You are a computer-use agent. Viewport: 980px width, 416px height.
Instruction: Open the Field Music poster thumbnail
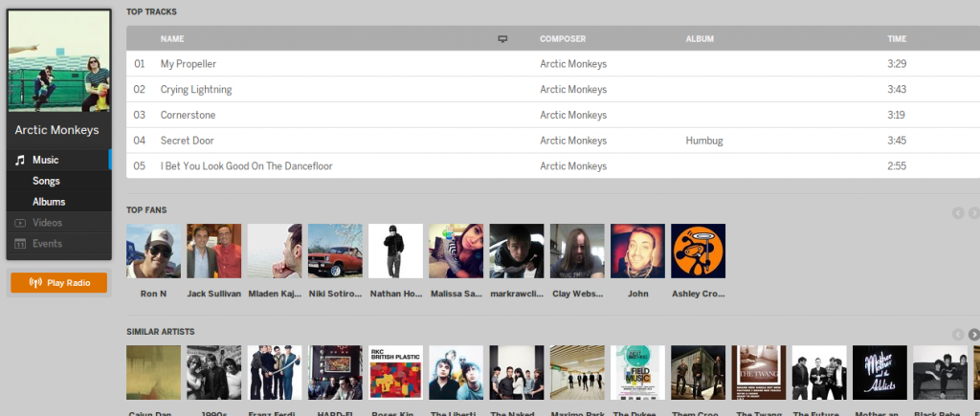pyautogui.click(x=637, y=373)
